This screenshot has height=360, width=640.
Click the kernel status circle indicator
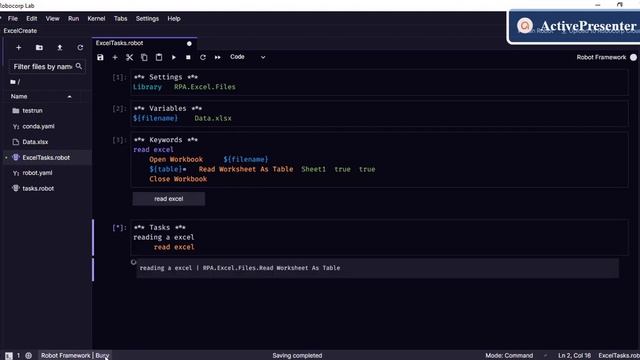[633, 58]
